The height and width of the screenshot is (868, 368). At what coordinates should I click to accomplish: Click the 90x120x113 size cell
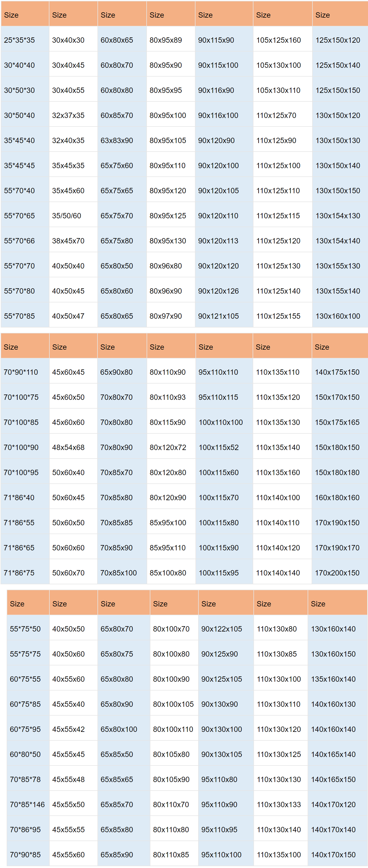tap(218, 241)
